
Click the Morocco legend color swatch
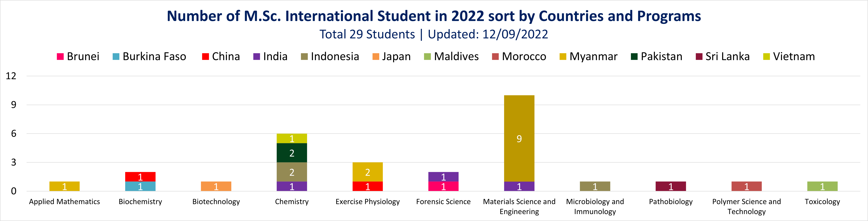[495, 56]
